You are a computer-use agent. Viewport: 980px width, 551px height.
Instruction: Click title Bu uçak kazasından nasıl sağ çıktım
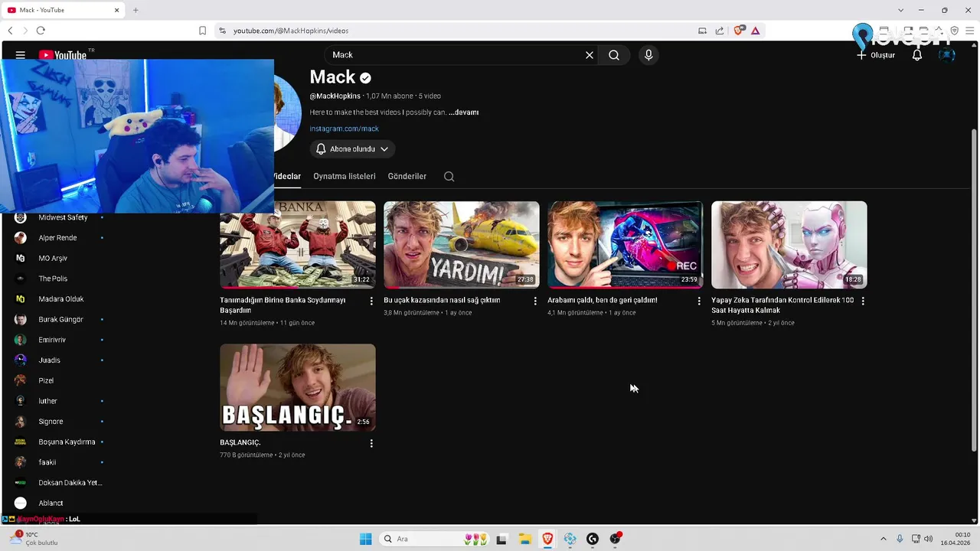(442, 301)
